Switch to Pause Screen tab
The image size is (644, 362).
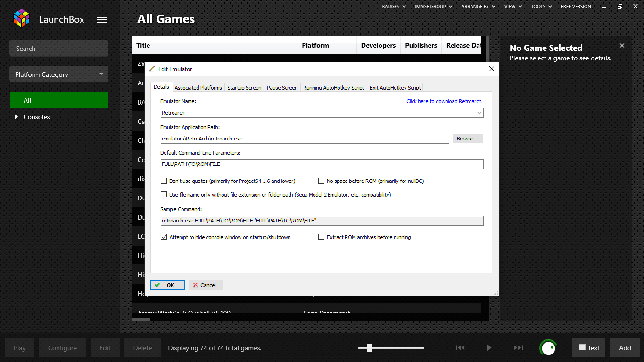pos(282,88)
